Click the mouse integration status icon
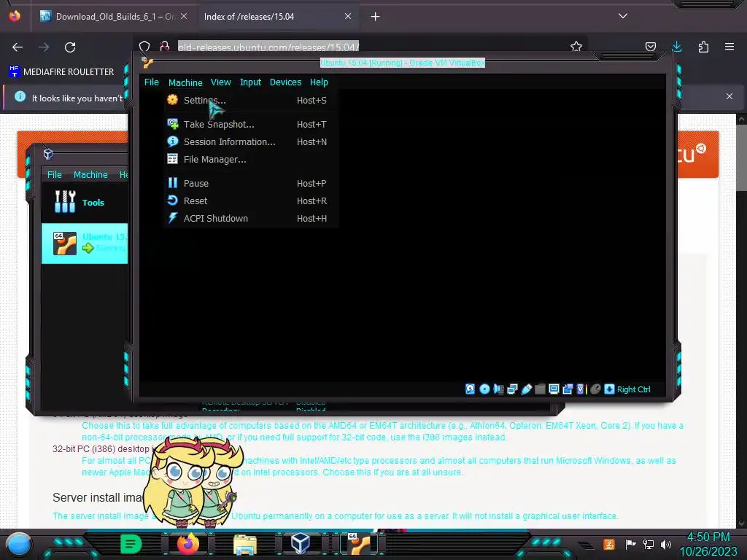The width and height of the screenshot is (747, 560). [x=595, y=389]
